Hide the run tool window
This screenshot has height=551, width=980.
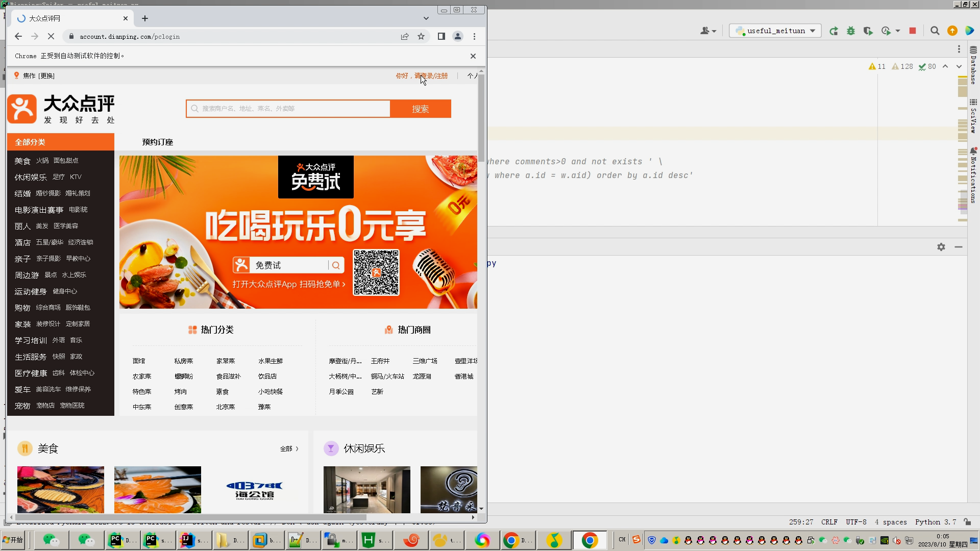(959, 247)
